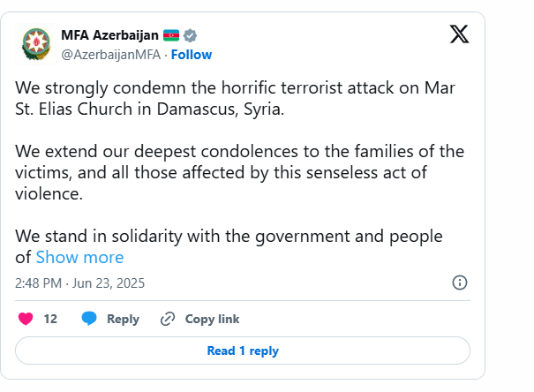Viewport: 534px width, 392px height.
Task: Open the 2:48 PM Jun 23, 2025 timestamp
Action: point(79,283)
